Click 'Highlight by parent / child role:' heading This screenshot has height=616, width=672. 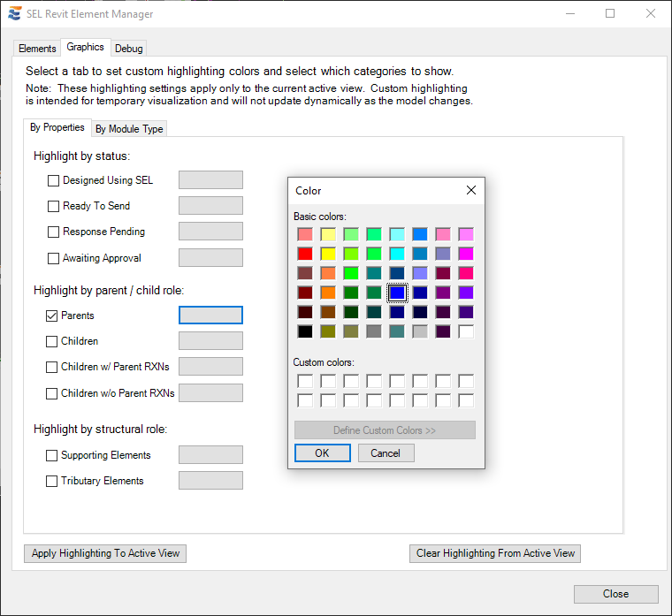pyautogui.click(x=109, y=291)
